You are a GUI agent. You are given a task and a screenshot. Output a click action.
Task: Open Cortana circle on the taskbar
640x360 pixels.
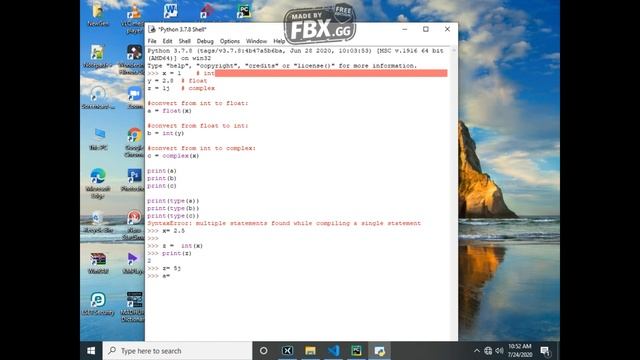(264, 351)
